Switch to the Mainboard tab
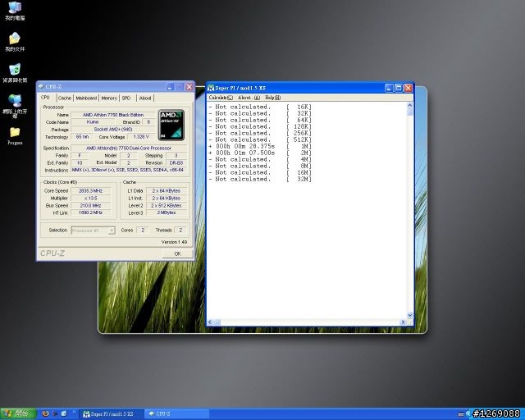The image size is (525, 420). 86,98
